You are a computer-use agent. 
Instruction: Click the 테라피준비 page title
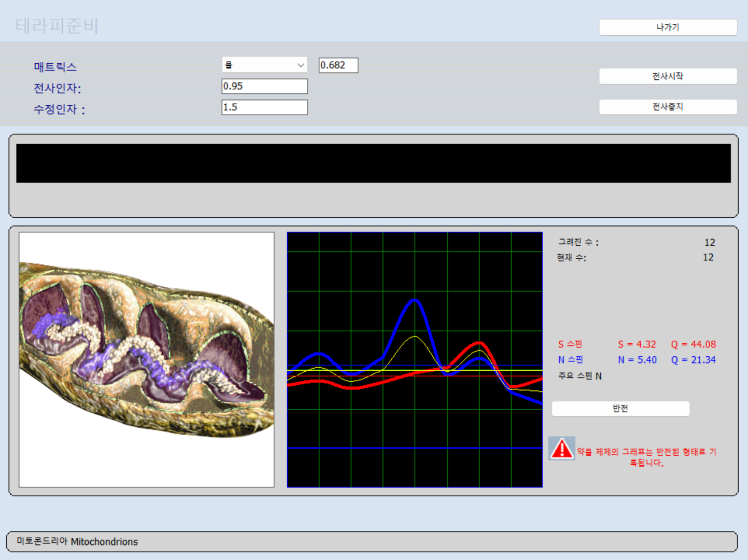57,25
